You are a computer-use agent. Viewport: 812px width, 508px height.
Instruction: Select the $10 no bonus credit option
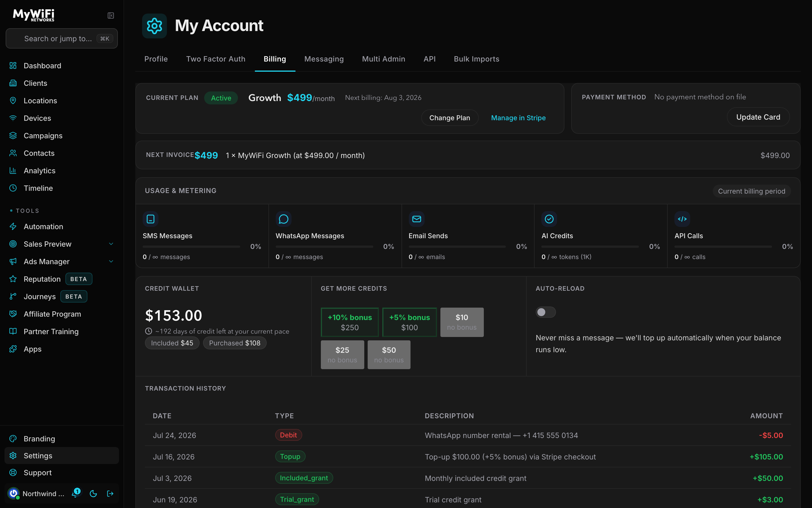(x=462, y=322)
